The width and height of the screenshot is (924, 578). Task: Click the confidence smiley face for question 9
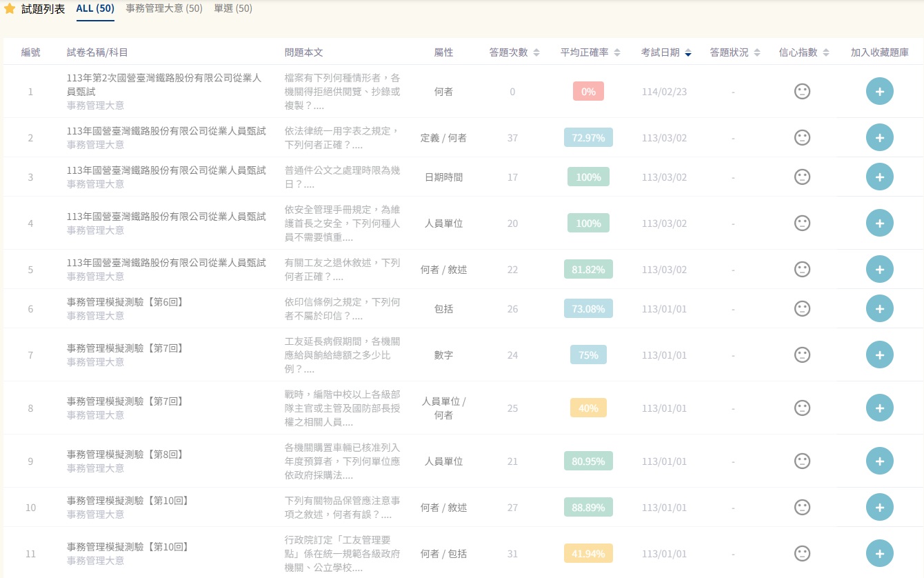click(802, 461)
